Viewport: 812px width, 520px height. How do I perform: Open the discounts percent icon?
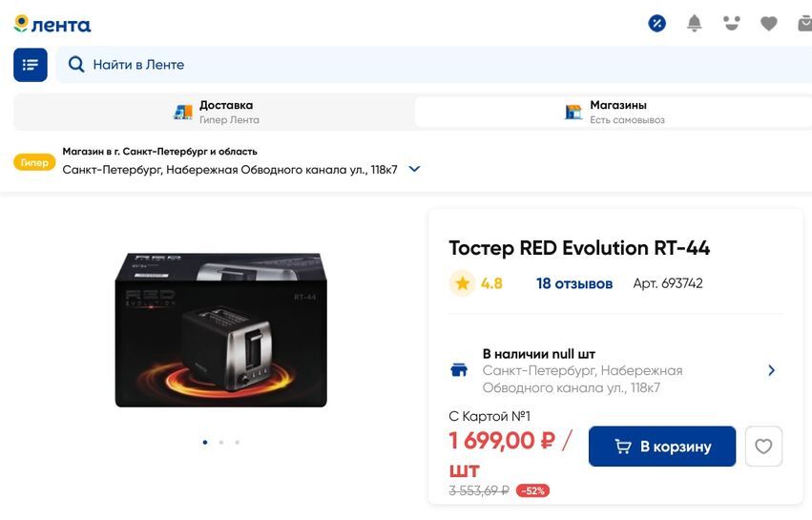(656, 24)
